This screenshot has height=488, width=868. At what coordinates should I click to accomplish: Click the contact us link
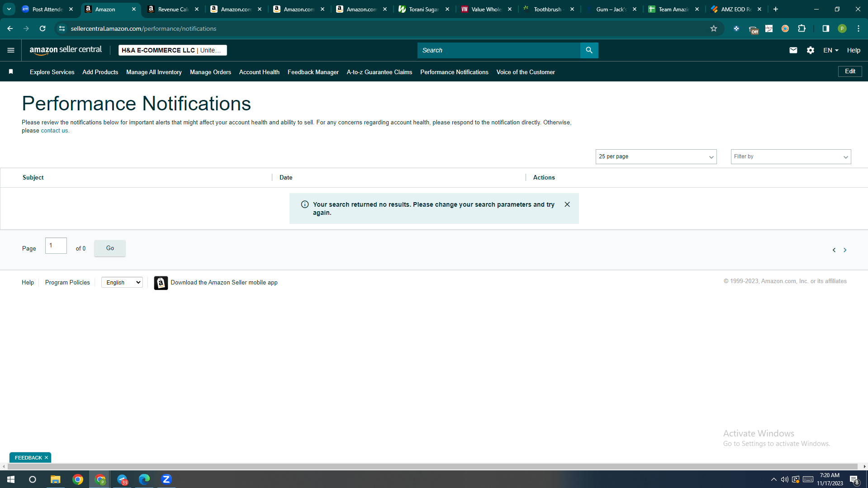tap(54, 131)
